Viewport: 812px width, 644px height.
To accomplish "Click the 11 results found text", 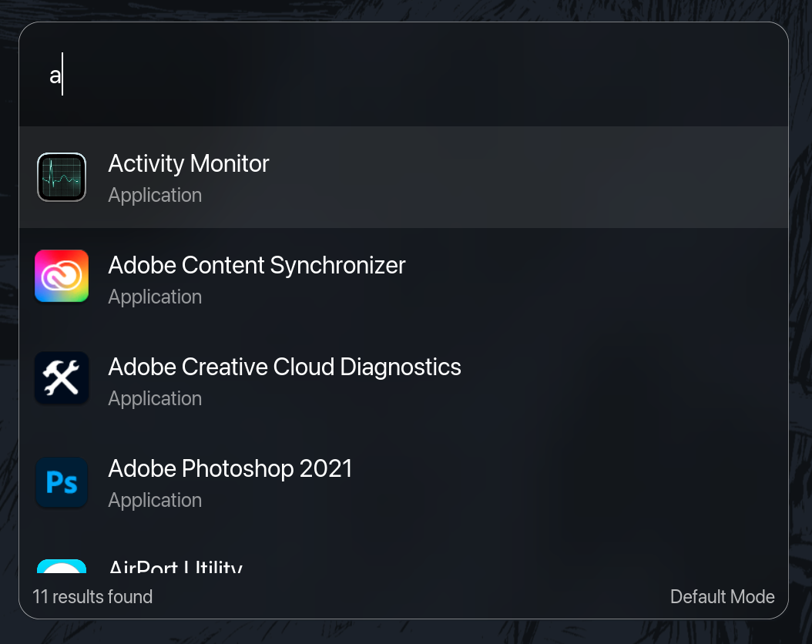I will pyautogui.click(x=92, y=596).
